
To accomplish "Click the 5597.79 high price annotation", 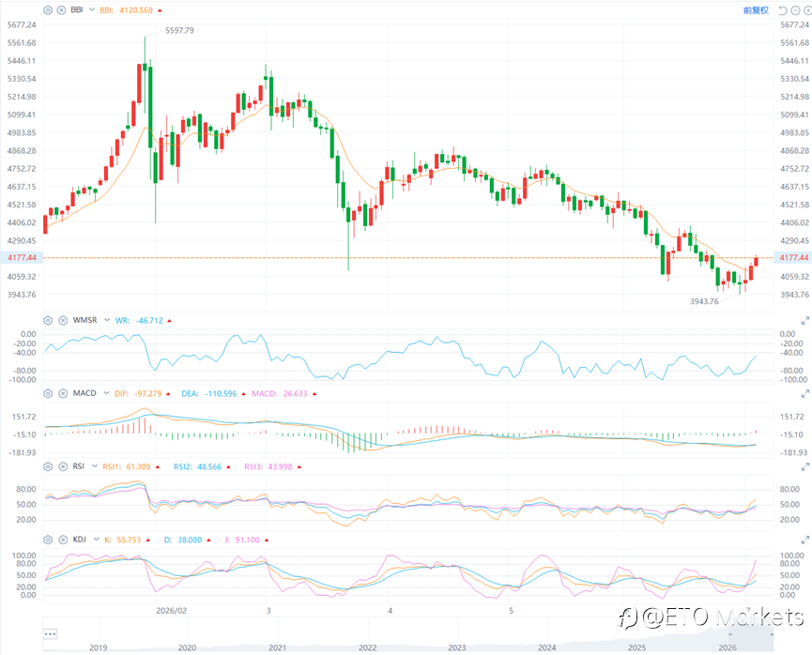I will [x=179, y=31].
